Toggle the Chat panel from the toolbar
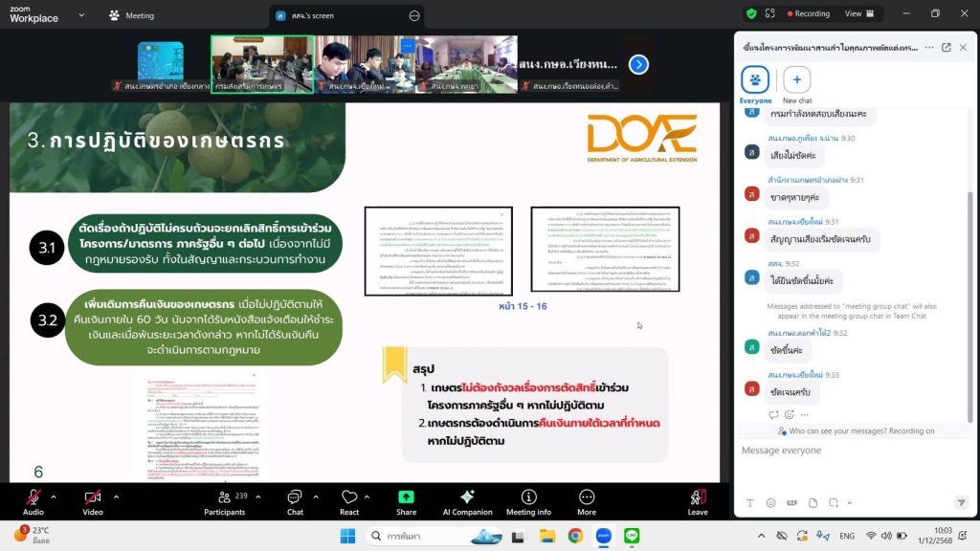980x551 pixels. pos(295,497)
